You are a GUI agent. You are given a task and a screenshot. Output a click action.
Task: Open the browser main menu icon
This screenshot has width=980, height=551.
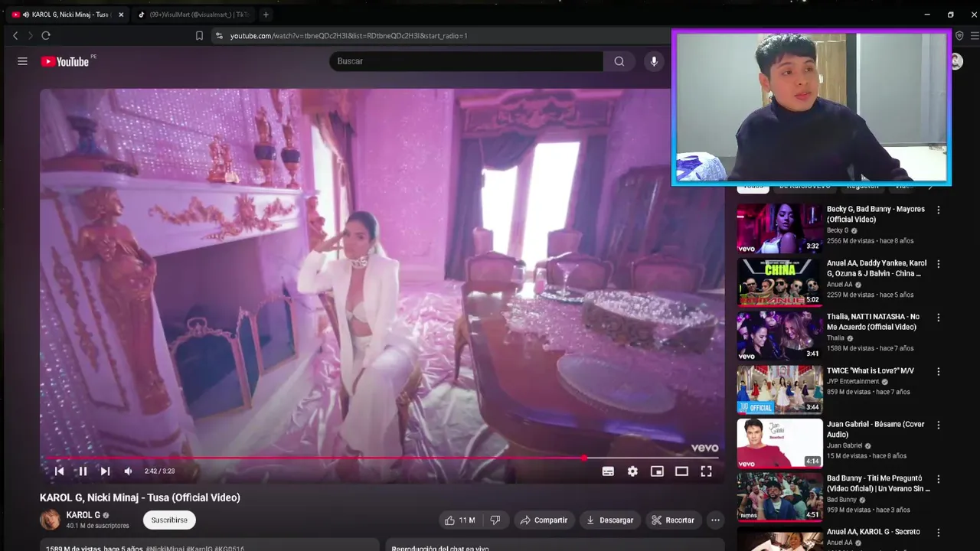coord(974,36)
